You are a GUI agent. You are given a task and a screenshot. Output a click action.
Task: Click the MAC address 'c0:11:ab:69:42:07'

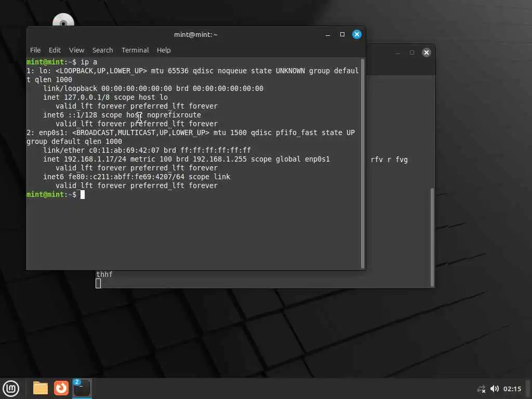(124, 150)
